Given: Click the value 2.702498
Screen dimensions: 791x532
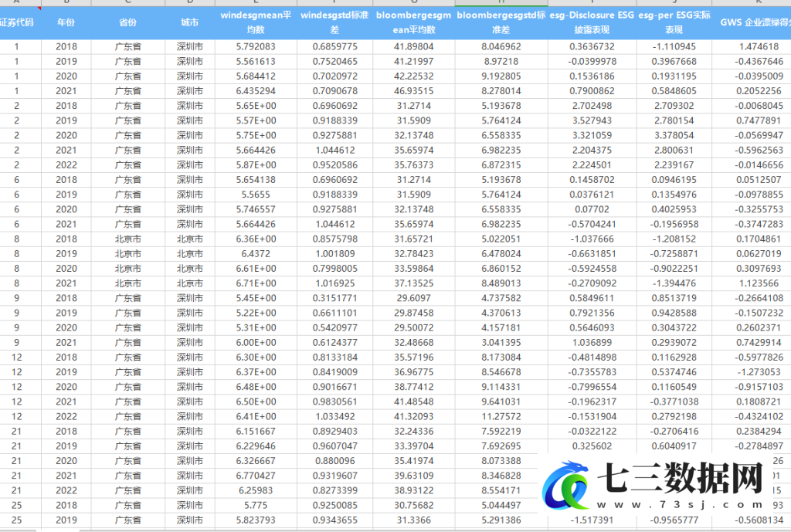Looking at the screenshot, I should 592,106.
